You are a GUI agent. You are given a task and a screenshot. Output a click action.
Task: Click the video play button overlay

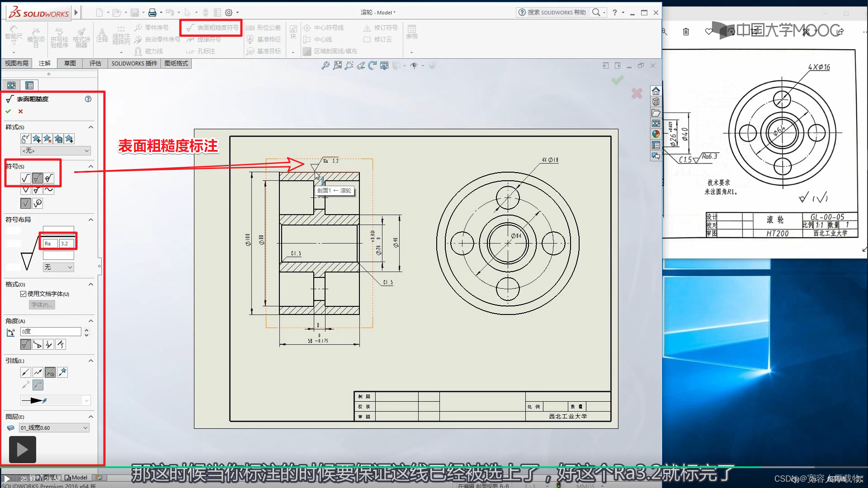22,449
